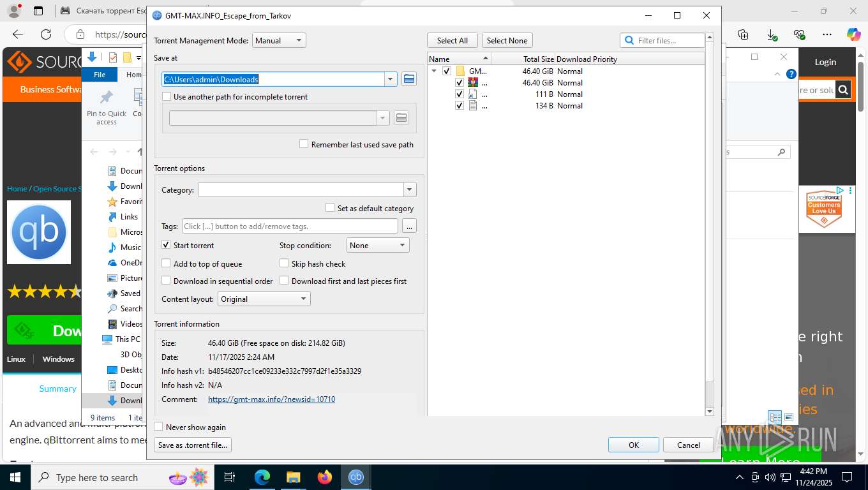The width and height of the screenshot is (868, 490).
Task: Click the magnifier icon in the Filter files box
Action: coord(629,40)
